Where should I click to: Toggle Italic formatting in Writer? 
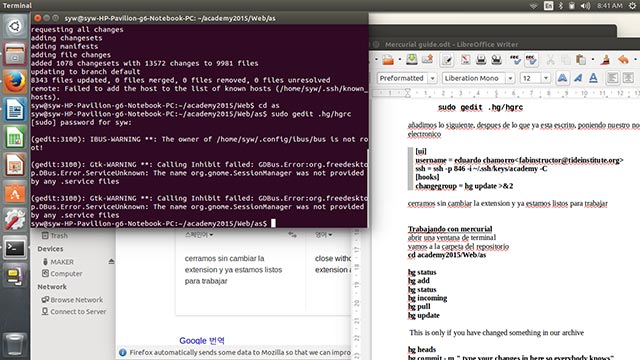tap(578, 78)
